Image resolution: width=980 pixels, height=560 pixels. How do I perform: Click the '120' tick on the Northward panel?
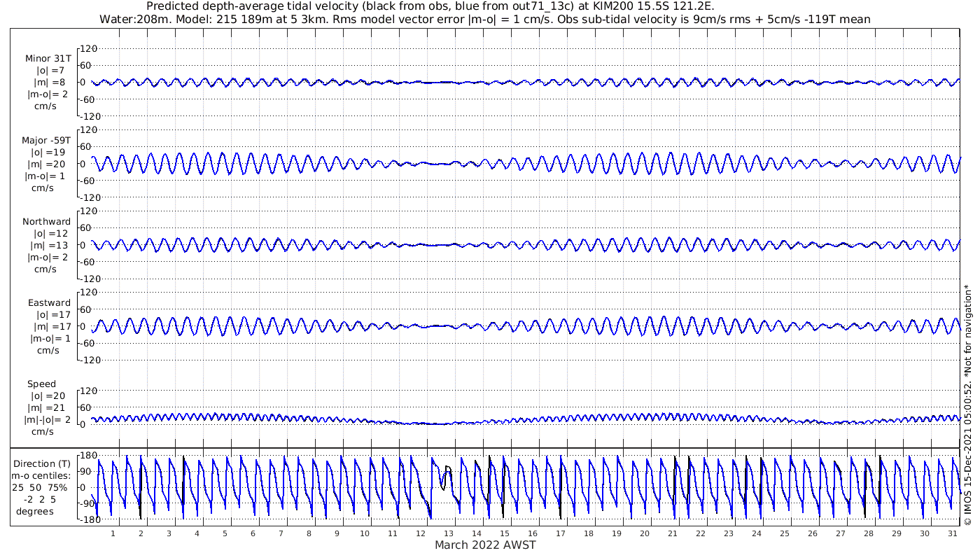click(88, 211)
